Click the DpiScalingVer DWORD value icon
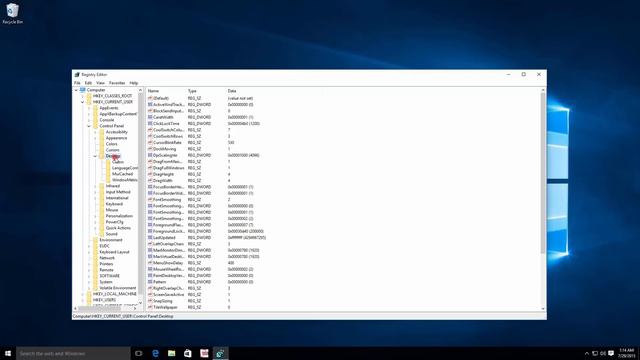640x360 pixels. (150, 156)
